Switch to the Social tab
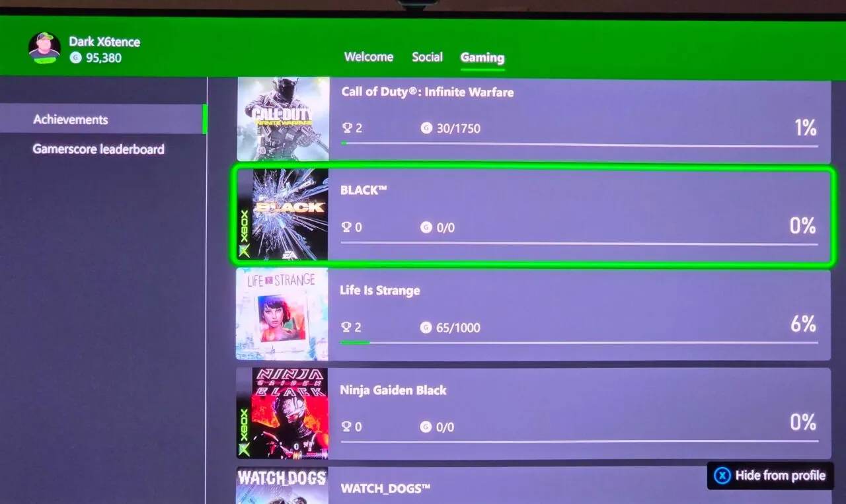 pos(427,57)
